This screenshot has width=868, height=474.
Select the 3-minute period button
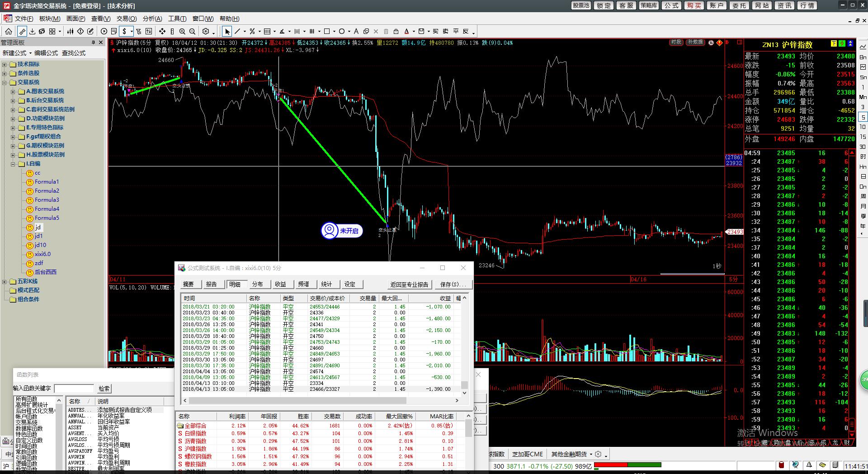863,107
